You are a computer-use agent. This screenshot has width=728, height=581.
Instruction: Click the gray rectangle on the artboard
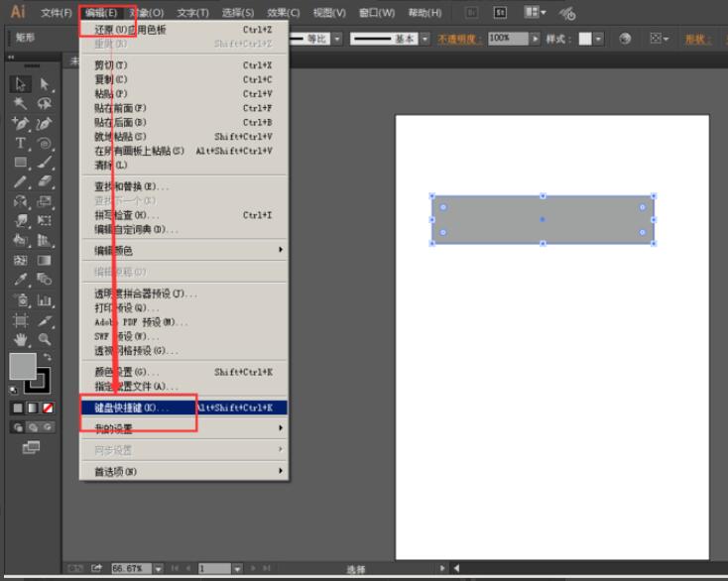pyautogui.click(x=543, y=219)
